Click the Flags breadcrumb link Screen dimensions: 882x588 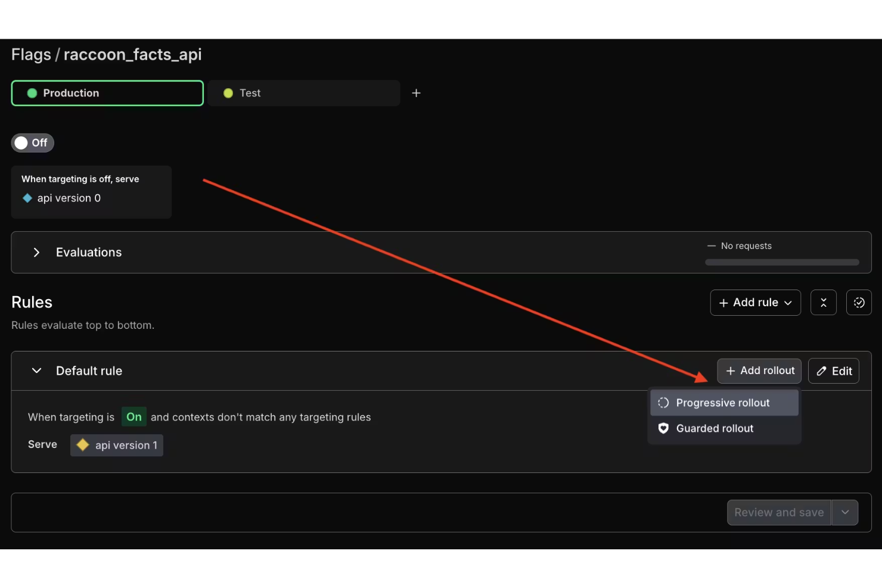pos(31,55)
